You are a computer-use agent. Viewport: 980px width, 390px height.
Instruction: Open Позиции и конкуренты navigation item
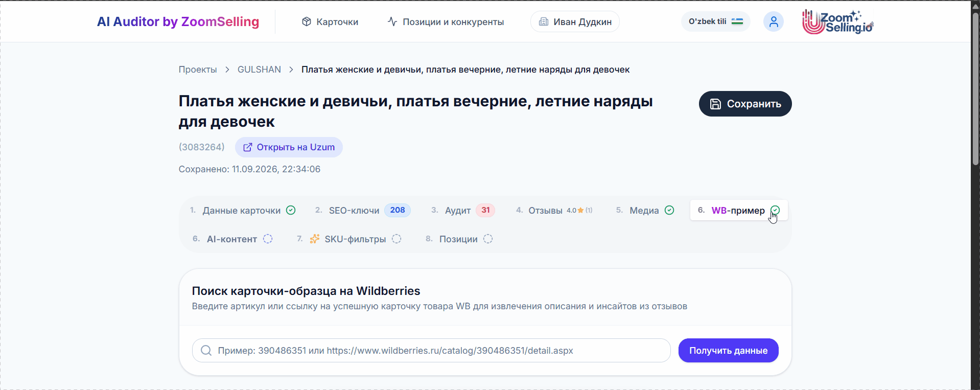click(x=446, y=21)
